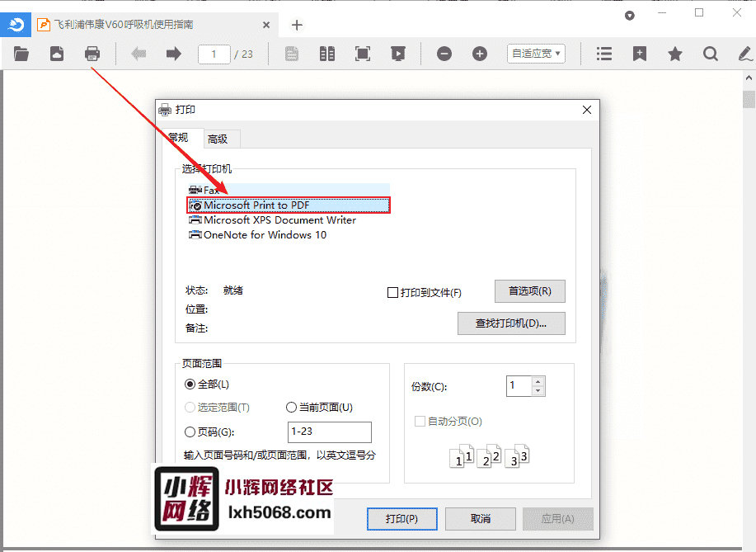Image resolution: width=756 pixels, height=552 pixels.
Task: Select OneNote for Windows 10 printer
Action: pyautogui.click(x=257, y=235)
